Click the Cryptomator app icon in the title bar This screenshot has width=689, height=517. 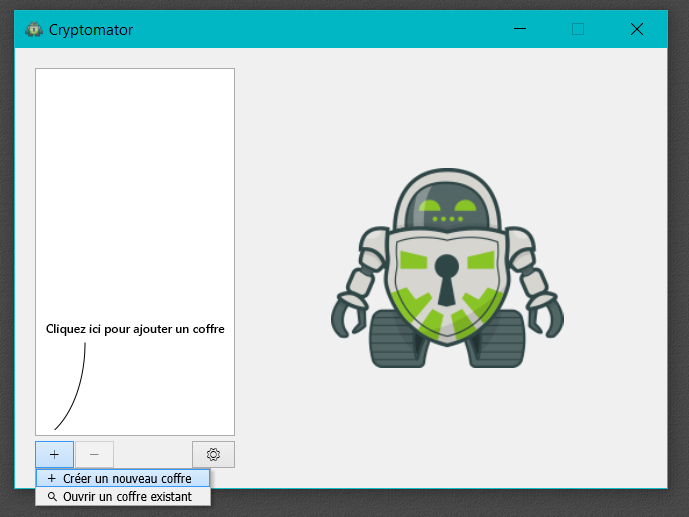(x=34, y=30)
